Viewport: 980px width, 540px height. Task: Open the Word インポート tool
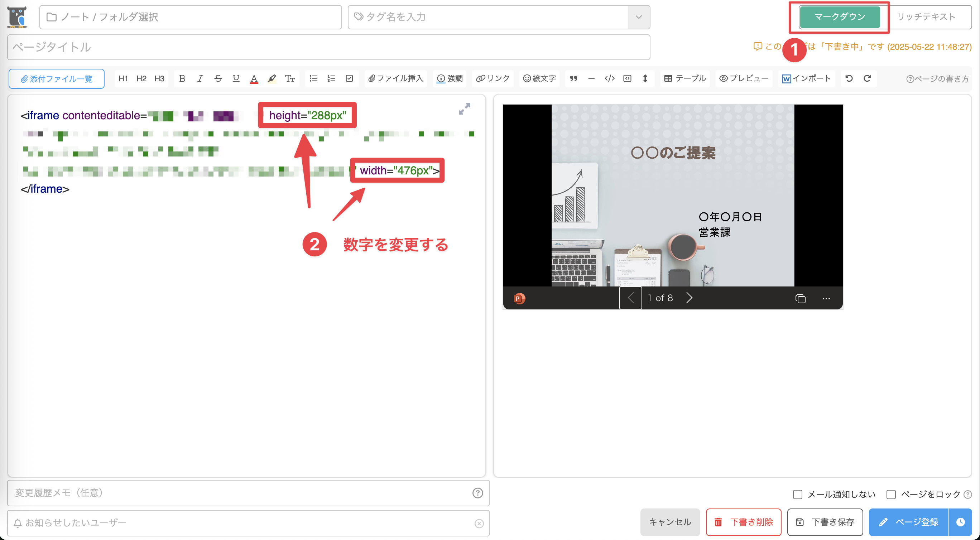tap(807, 79)
